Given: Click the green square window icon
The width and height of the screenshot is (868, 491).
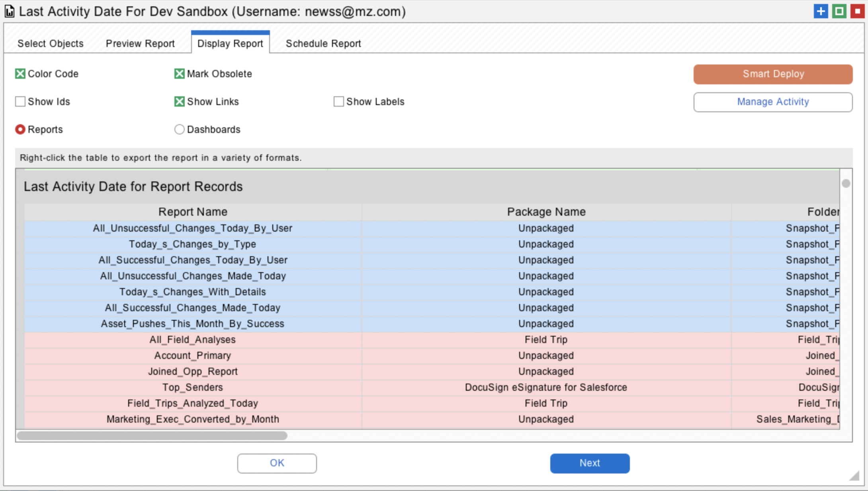Looking at the screenshot, I should point(839,11).
